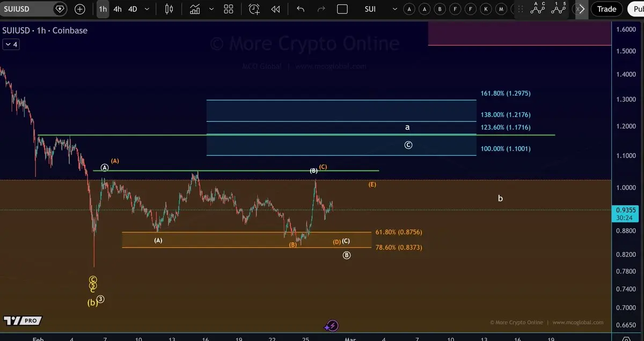Select the A-C Elliott correction wave tool

pyautogui.click(x=538, y=8)
